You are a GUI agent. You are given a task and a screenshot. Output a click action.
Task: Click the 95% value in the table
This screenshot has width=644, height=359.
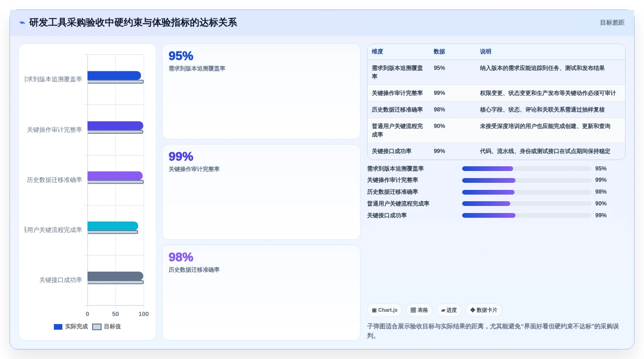coord(439,68)
